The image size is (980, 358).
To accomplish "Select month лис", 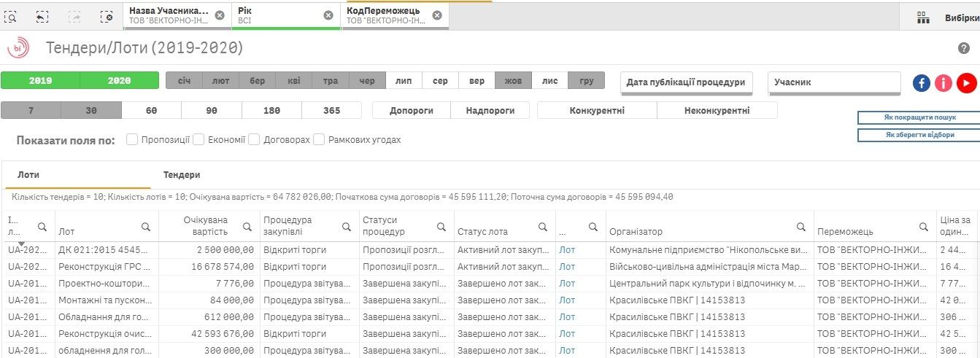I will pyautogui.click(x=549, y=81).
